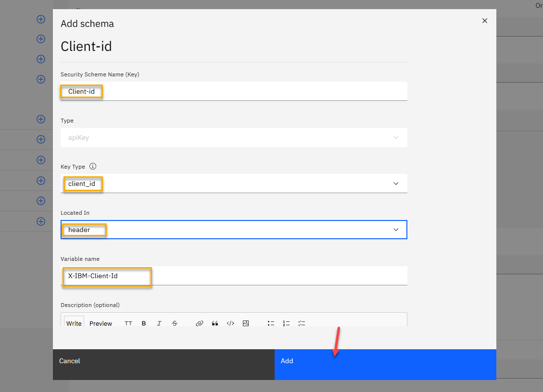The width and height of the screenshot is (543, 392).
Task: Click the disabled Type apiKey dropdown
Action: pyautogui.click(x=234, y=137)
